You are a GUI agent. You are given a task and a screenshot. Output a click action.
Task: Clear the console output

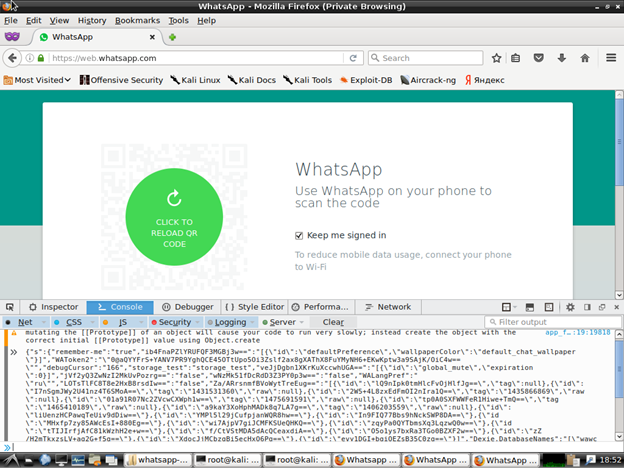point(333,322)
